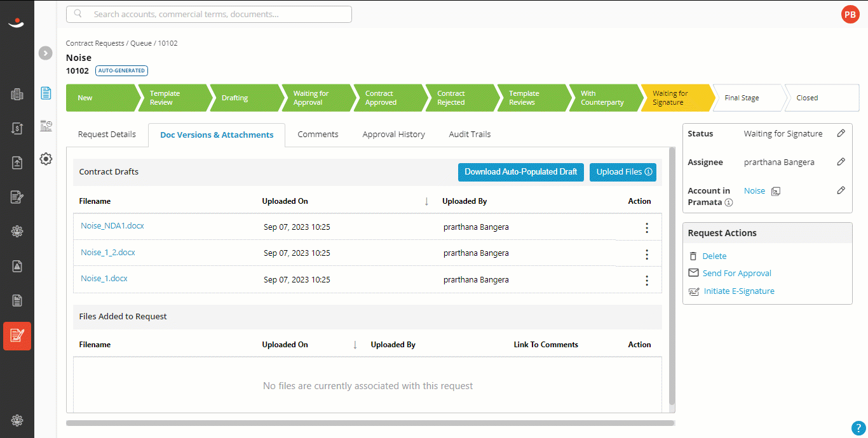The image size is (868, 438).
Task: Open account Noise in new window icon
Action: tap(775, 191)
